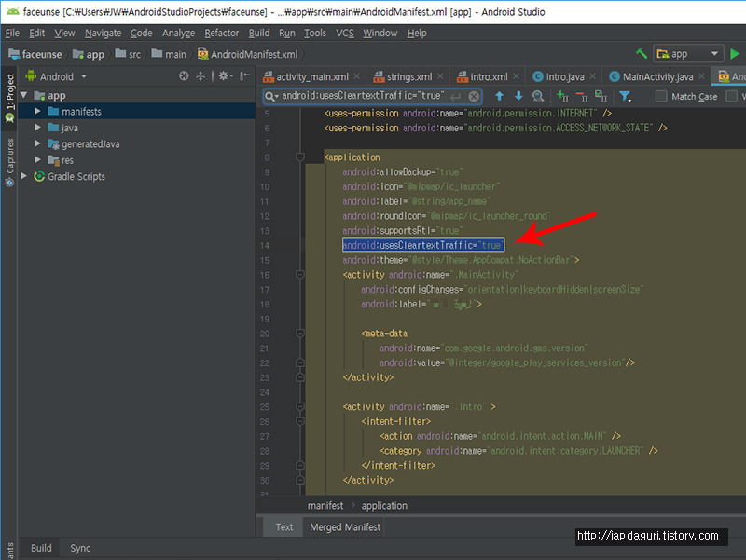Open the Build tool window button
This screenshot has height=560, width=746.
[41, 548]
